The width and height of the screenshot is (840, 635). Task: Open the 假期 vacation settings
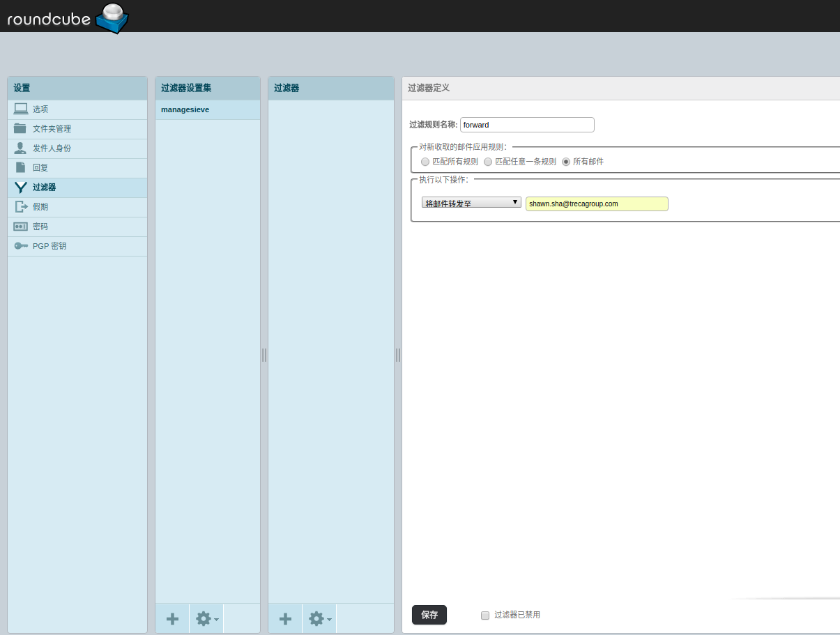click(x=40, y=206)
